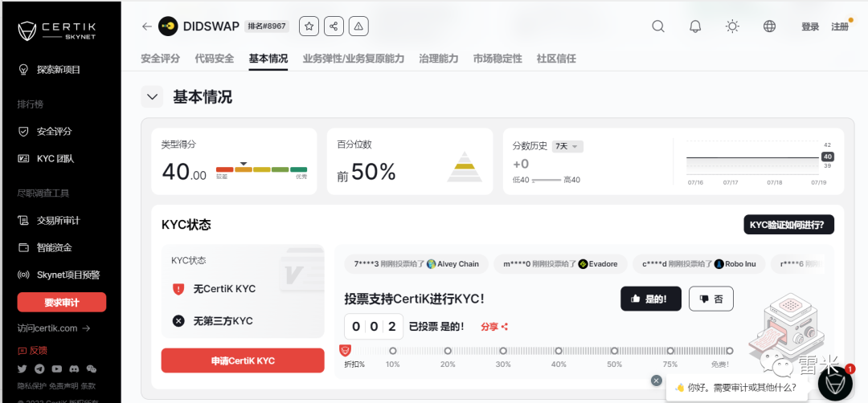The width and height of the screenshot is (868, 403).
Task: Click the 免费! end marker on progress bar
Action: tap(729, 351)
